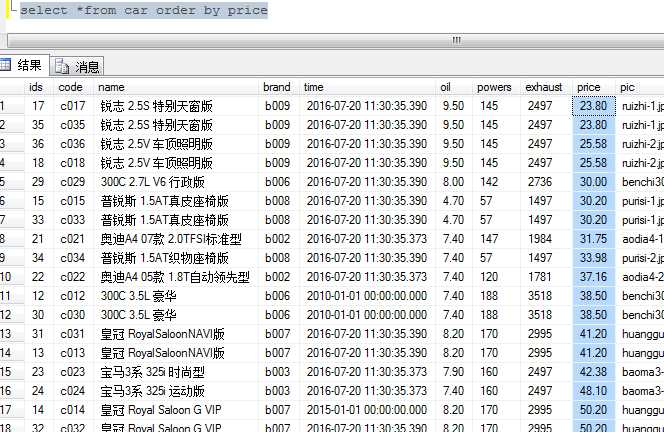The width and height of the screenshot is (664, 432).
Task: Click name cell 普锐斯 1.5AT织物座椅版
Action: coord(177,258)
